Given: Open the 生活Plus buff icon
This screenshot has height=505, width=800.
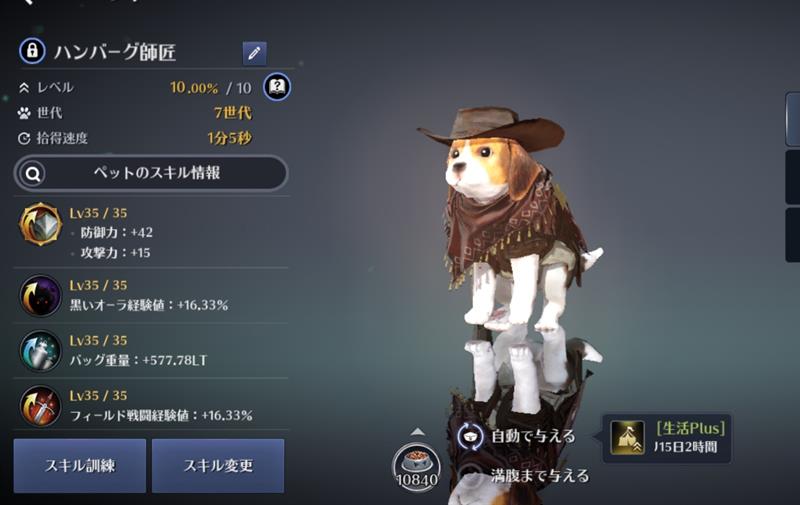Looking at the screenshot, I should click(x=627, y=438).
